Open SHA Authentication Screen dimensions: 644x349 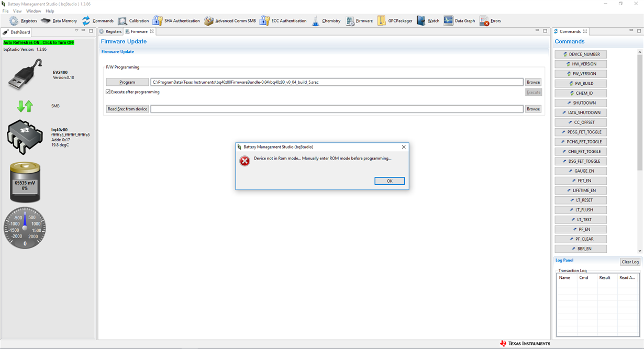pyautogui.click(x=176, y=21)
